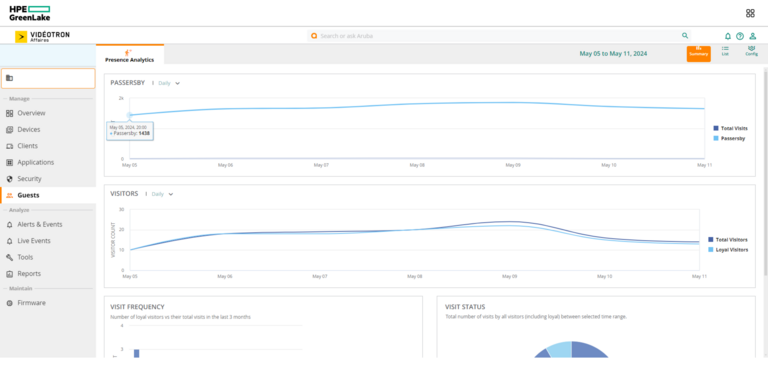This screenshot has width=768, height=368.
Task: Click the HPE GreenLake logo
Action: (x=29, y=13)
